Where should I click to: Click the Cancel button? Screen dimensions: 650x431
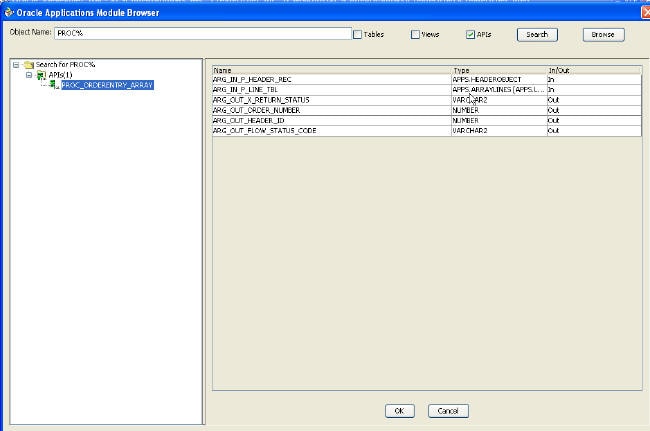pos(448,411)
